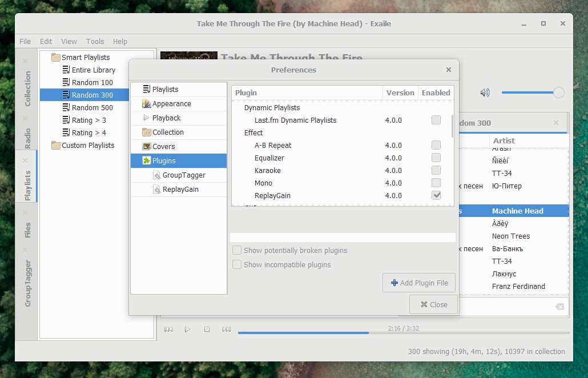Click the Smart Playlists folder icon
588x378 pixels.
tap(56, 57)
